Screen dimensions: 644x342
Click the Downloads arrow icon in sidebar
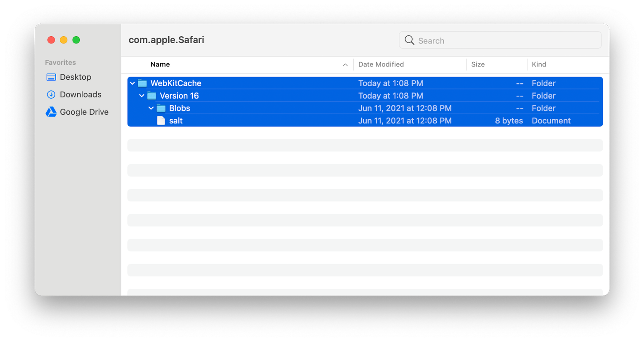tap(51, 94)
